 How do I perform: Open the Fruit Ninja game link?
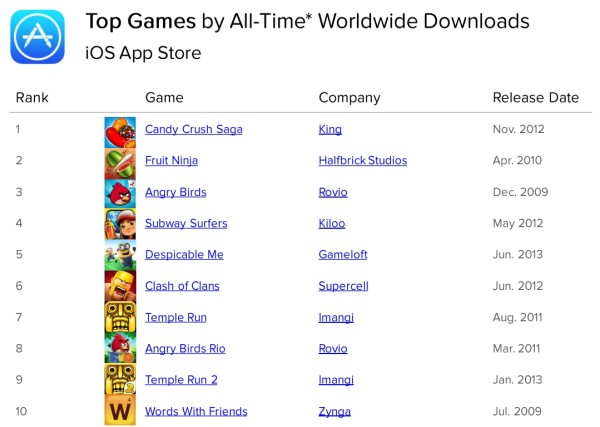click(171, 161)
